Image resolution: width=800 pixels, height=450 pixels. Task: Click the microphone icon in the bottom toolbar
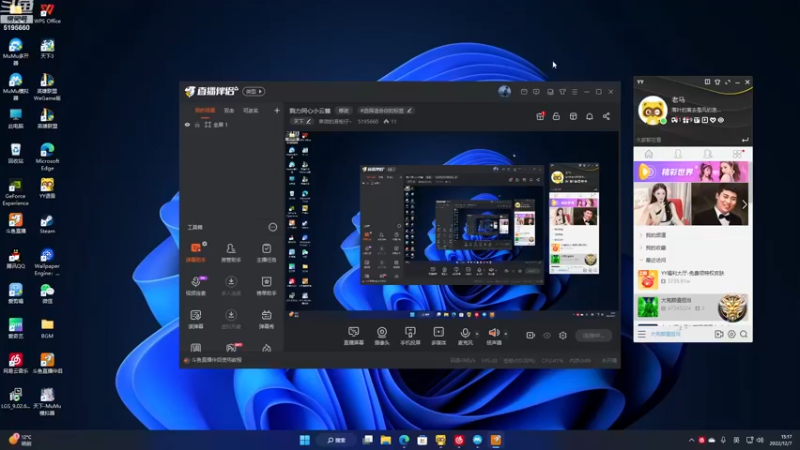pyautogui.click(x=465, y=333)
